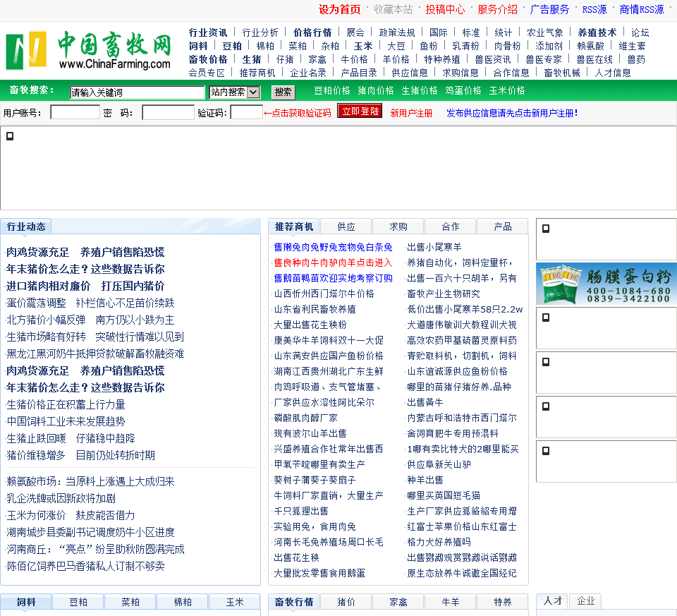This screenshot has width=677, height=616.
Task: Click the 玉米价格 quick link
Action: [x=507, y=90]
